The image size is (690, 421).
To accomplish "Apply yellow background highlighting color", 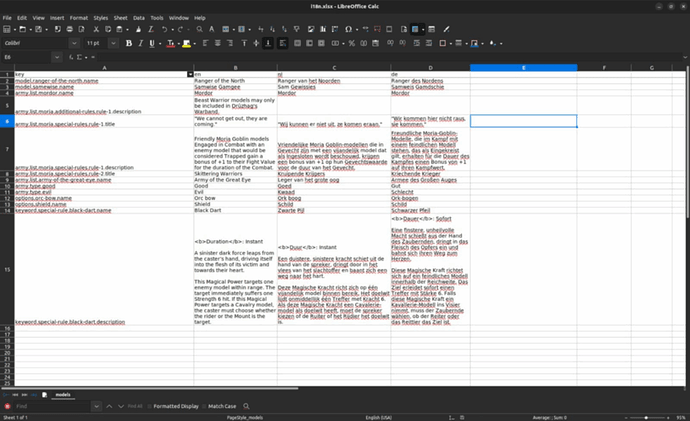I will (186, 43).
